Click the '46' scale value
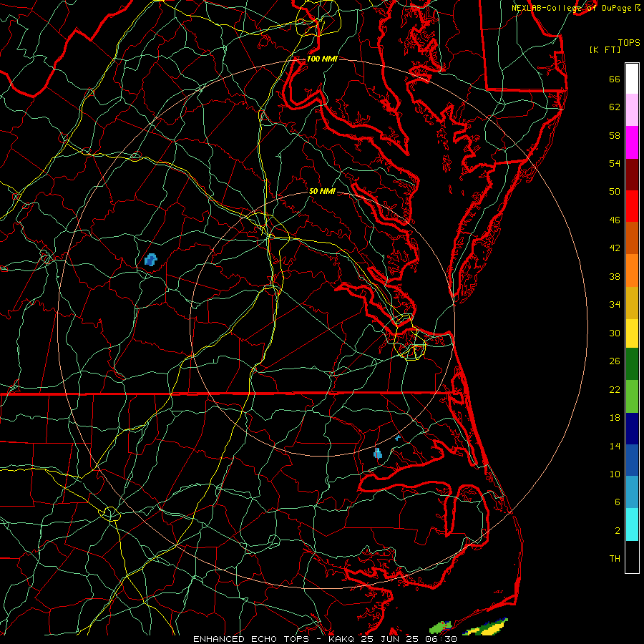 click(615, 220)
